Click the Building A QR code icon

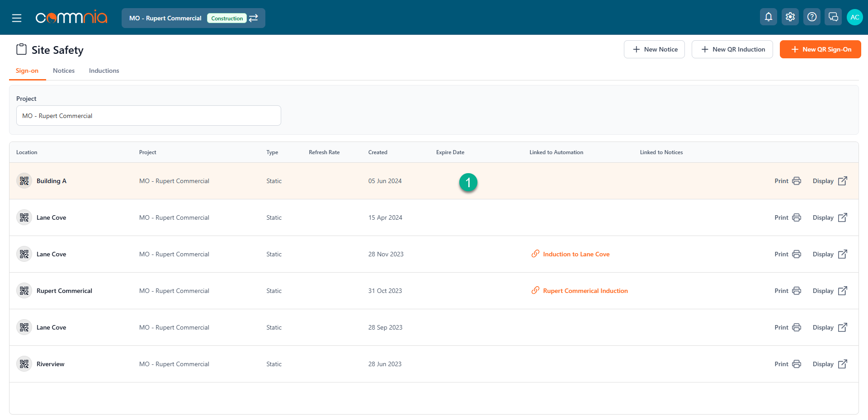coord(24,181)
